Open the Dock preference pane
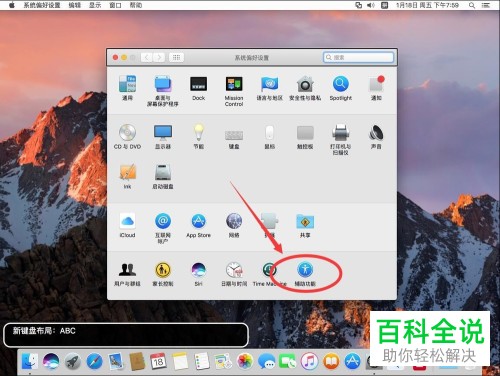The height and width of the screenshot is (376, 500). coord(198,88)
